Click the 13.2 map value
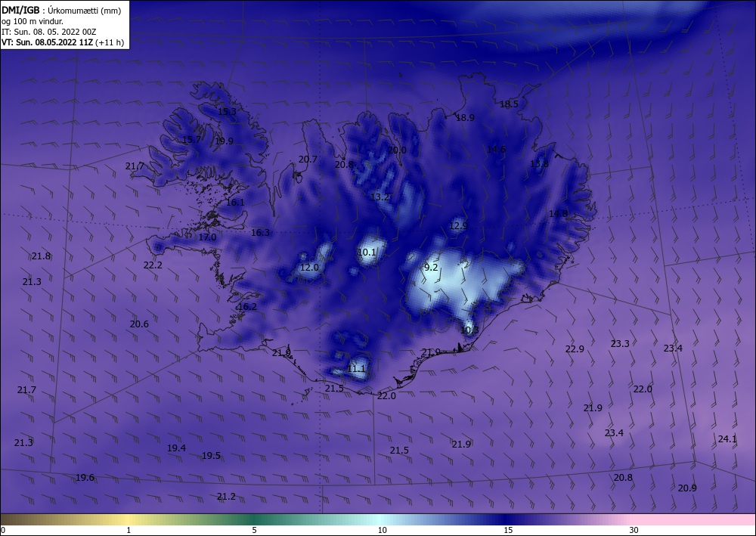Screen dimensions: 756x536 pos(380,197)
